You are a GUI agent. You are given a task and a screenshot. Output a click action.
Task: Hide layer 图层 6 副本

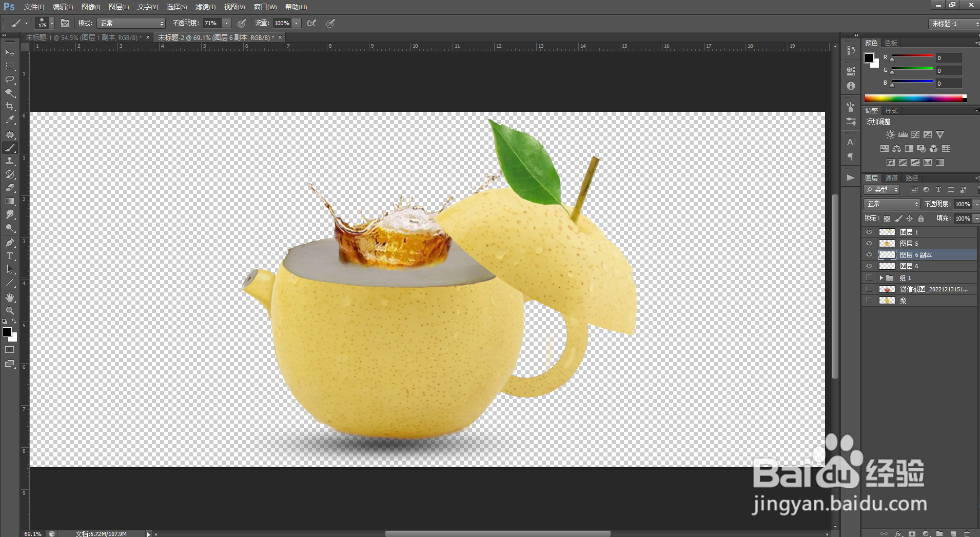[869, 255]
